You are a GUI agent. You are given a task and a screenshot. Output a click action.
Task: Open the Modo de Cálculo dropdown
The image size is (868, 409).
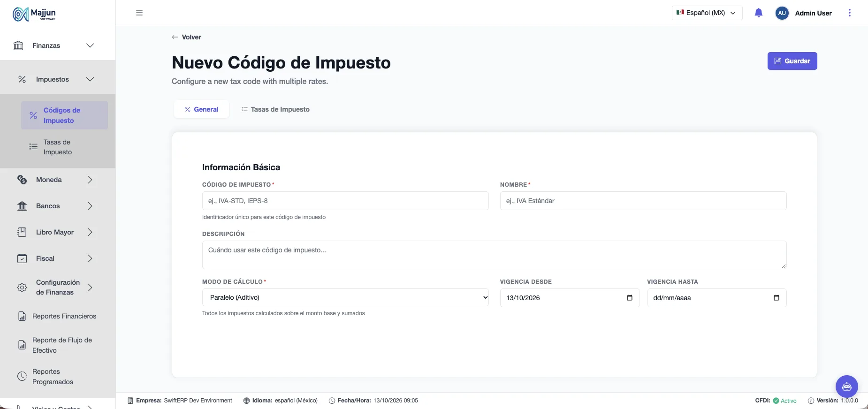coord(345,297)
